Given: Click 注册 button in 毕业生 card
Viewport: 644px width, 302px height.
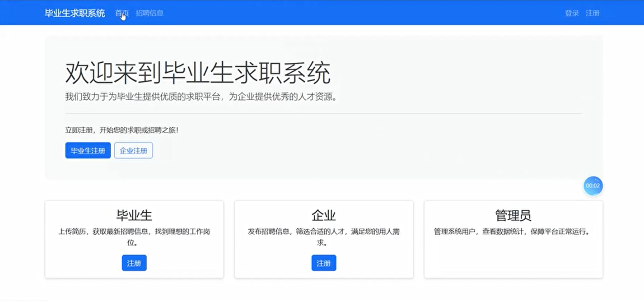Looking at the screenshot, I should pos(134,263).
